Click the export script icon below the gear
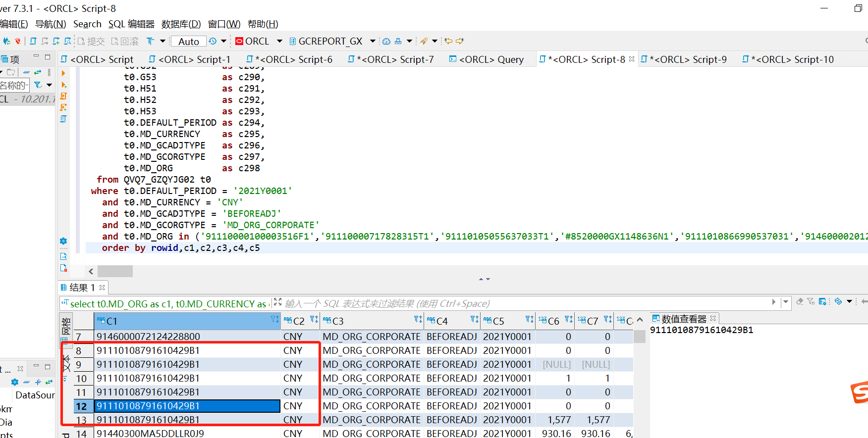The height and width of the screenshot is (438, 868). (63, 256)
